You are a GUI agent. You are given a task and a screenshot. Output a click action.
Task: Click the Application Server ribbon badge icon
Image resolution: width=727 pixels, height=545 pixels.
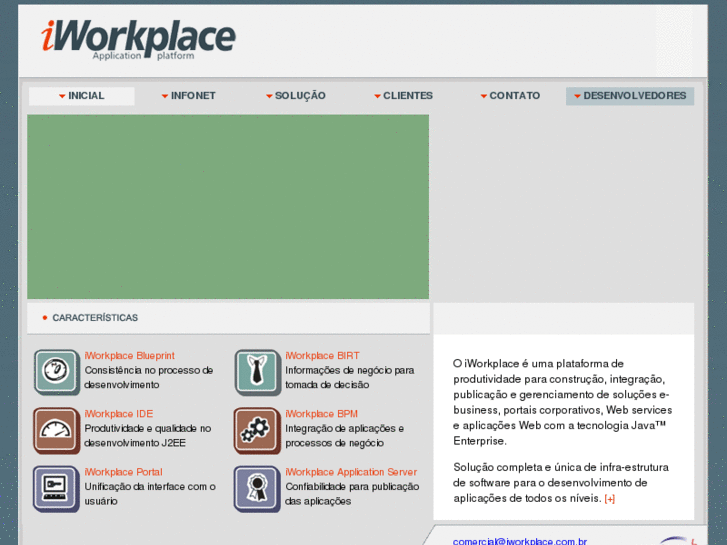click(x=257, y=489)
